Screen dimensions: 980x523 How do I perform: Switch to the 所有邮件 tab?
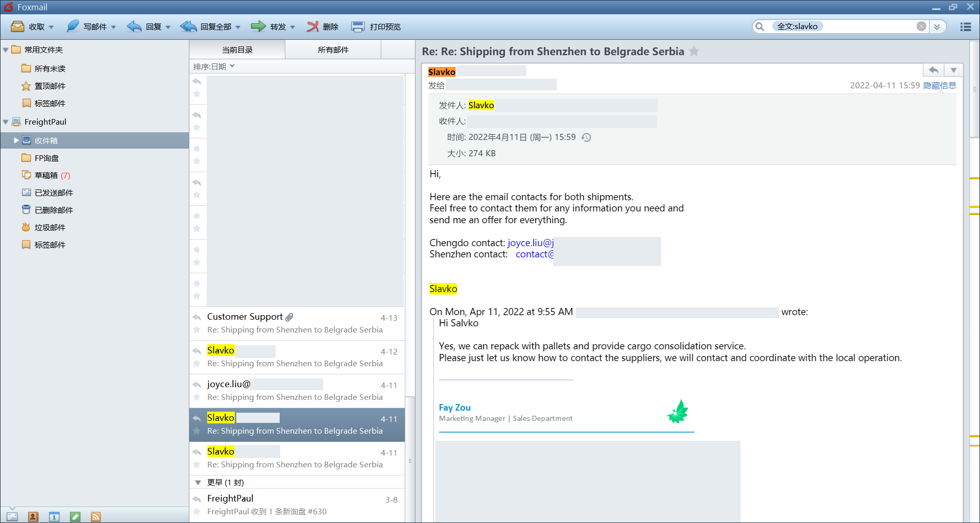333,50
